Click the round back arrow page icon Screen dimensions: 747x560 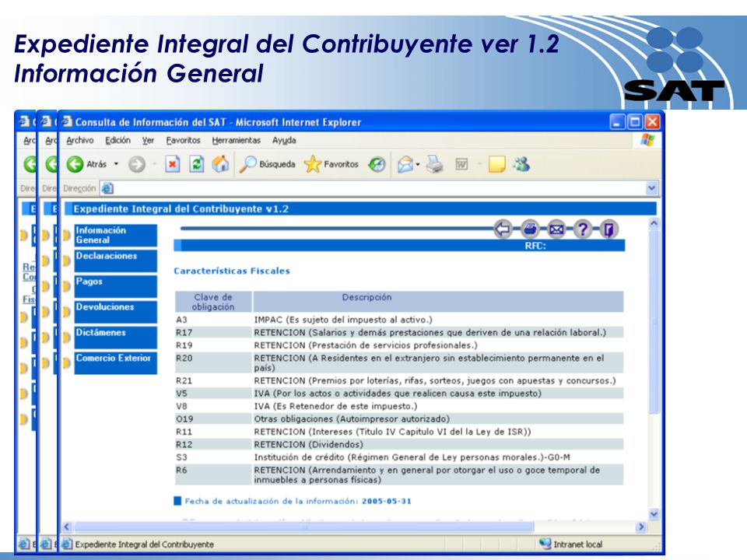tap(503, 229)
